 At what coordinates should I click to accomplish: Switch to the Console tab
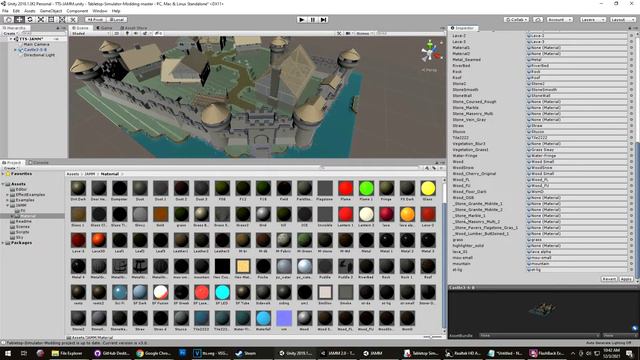point(39,162)
